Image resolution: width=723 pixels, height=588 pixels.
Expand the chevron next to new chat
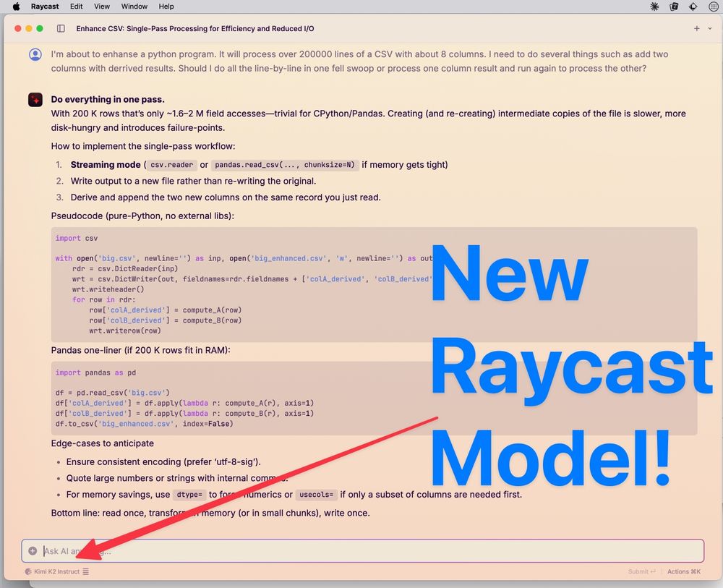(710, 29)
